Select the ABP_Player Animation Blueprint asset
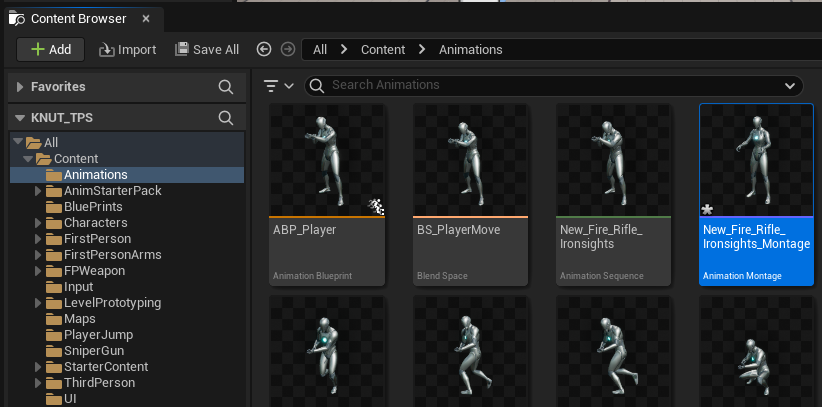 click(327, 195)
